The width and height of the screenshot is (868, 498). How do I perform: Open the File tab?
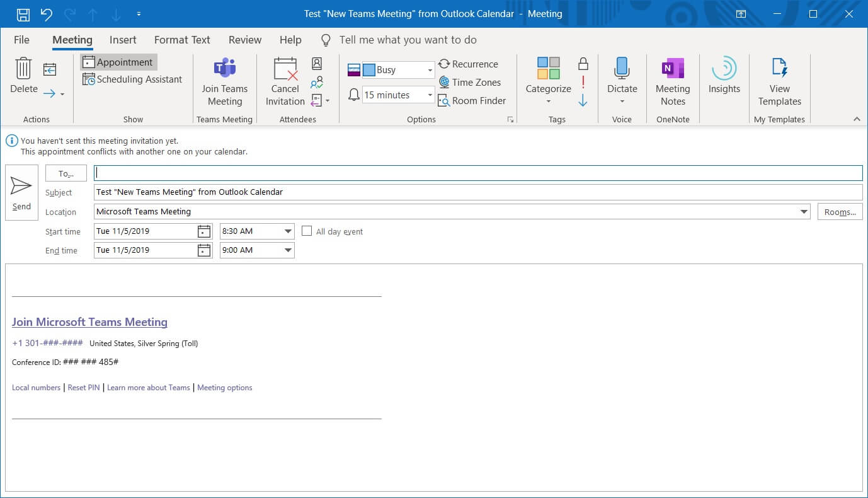pyautogui.click(x=21, y=40)
